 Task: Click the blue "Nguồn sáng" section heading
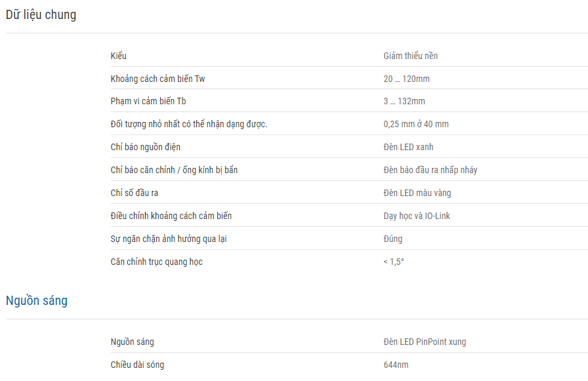pos(37,300)
